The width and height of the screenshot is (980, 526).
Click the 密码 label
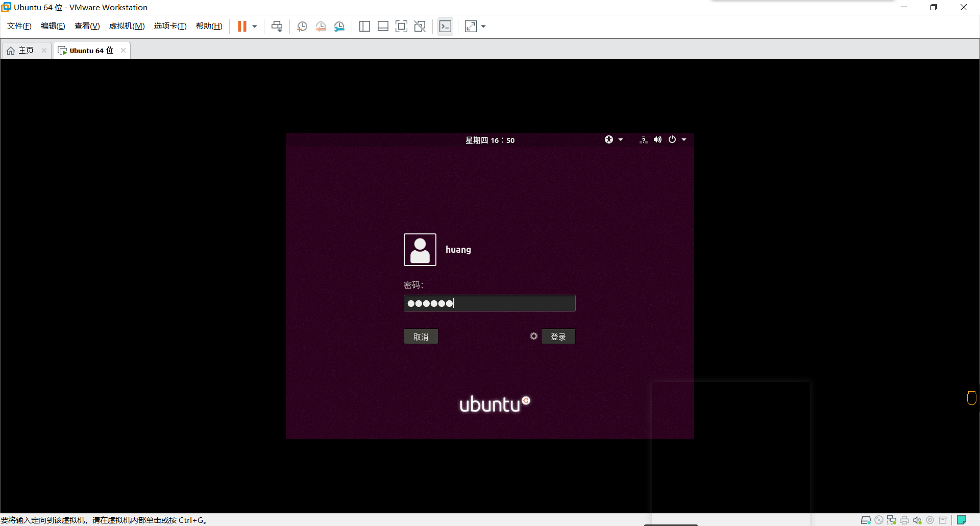tap(413, 285)
